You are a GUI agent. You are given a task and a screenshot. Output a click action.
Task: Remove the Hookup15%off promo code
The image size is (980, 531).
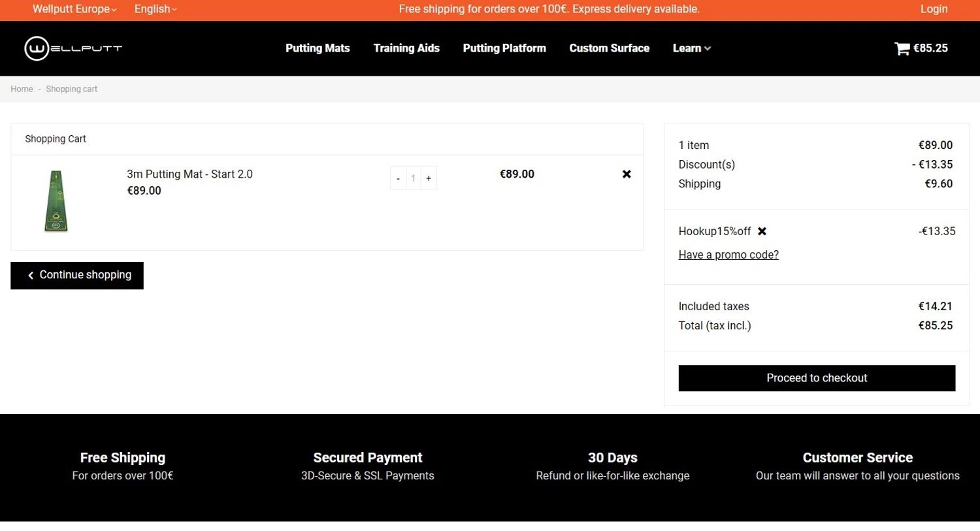point(762,231)
